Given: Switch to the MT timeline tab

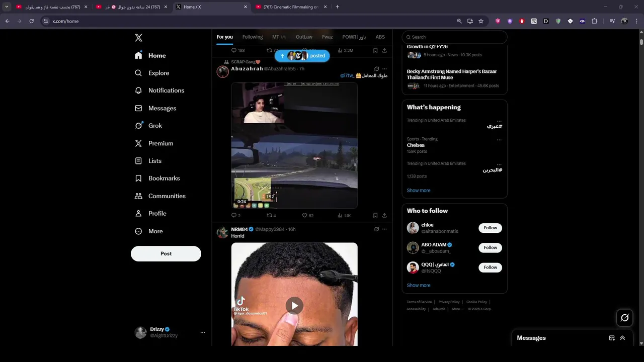Looking at the screenshot, I should coord(279,37).
